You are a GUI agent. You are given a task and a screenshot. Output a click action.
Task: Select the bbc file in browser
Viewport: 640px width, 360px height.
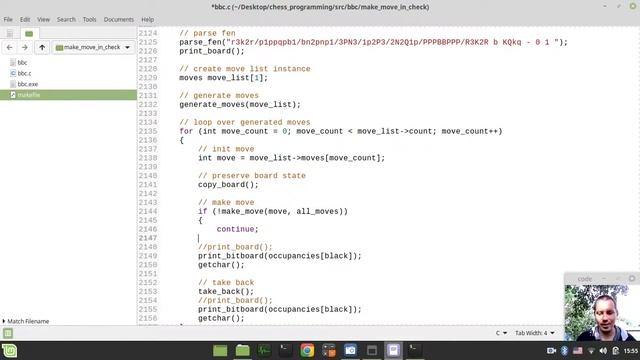pos(22,62)
